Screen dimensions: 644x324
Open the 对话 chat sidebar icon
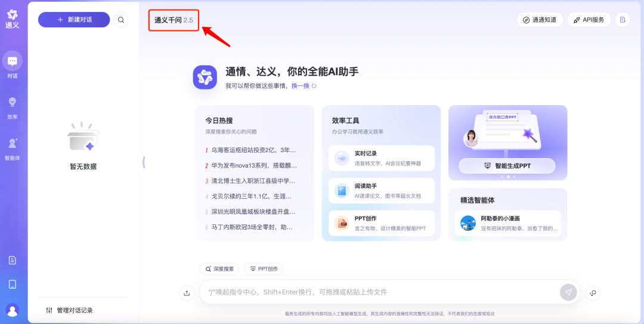pos(13,61)
